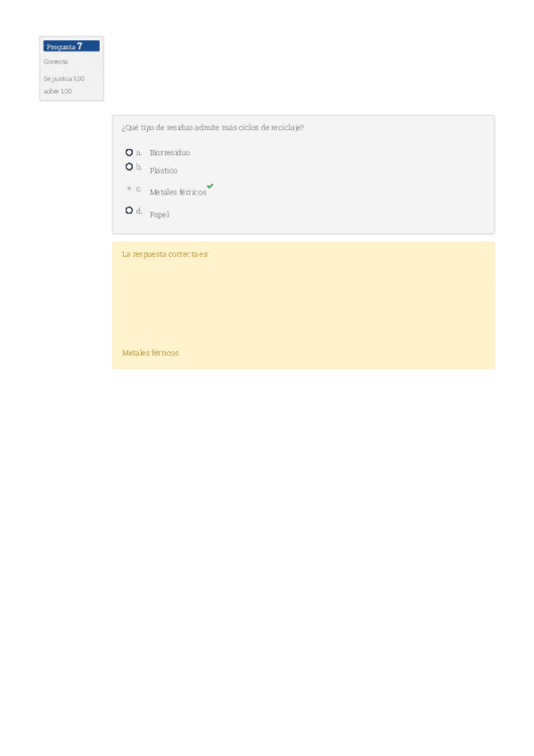Click the option letter c. label
The height and width of the screenshot is (756, 534).
139,189
